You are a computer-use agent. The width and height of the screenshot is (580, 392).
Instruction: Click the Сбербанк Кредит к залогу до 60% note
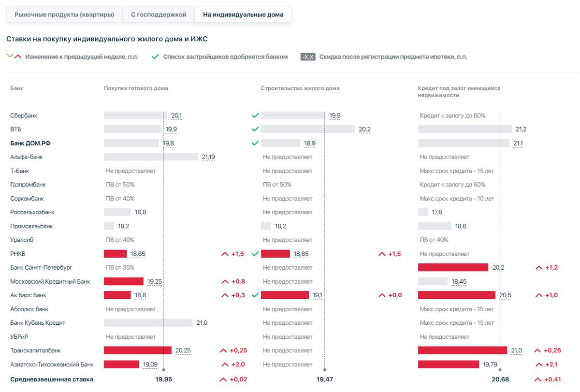click(x=452, y=116)
